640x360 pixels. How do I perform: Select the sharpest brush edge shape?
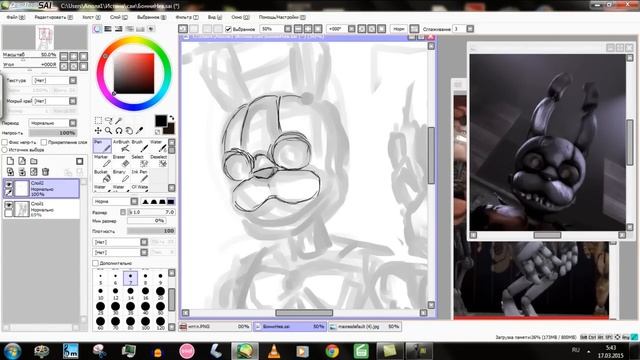[145, 201]
